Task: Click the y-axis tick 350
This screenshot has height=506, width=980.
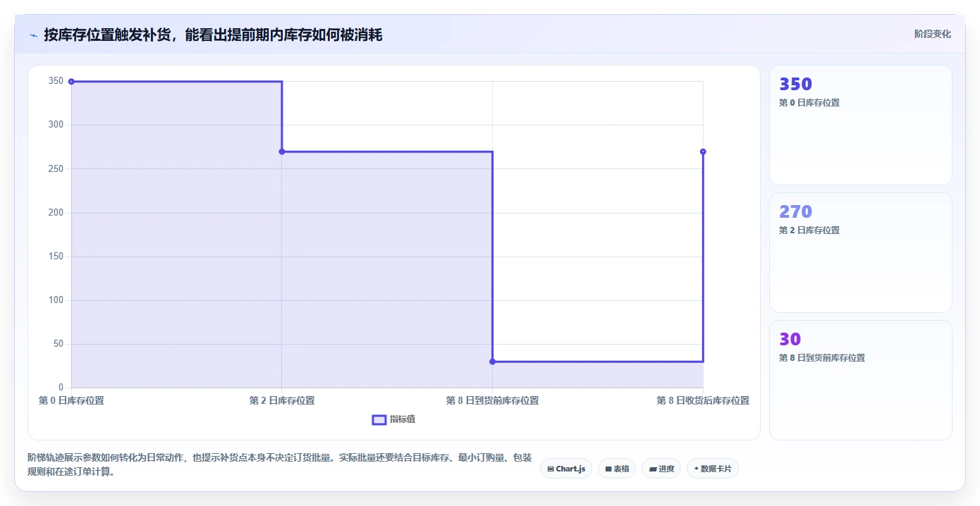Action: pyautogui.click(x=56, y=81)
